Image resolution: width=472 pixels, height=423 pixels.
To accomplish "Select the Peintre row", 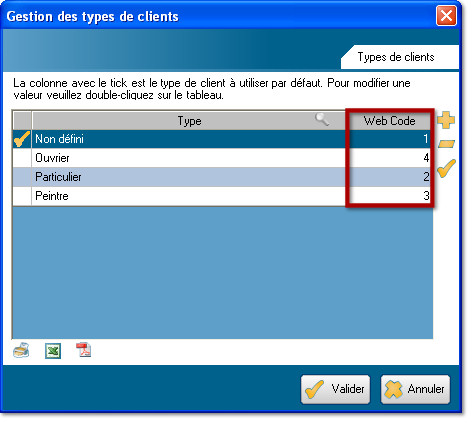I will click(x=222, y=196).
